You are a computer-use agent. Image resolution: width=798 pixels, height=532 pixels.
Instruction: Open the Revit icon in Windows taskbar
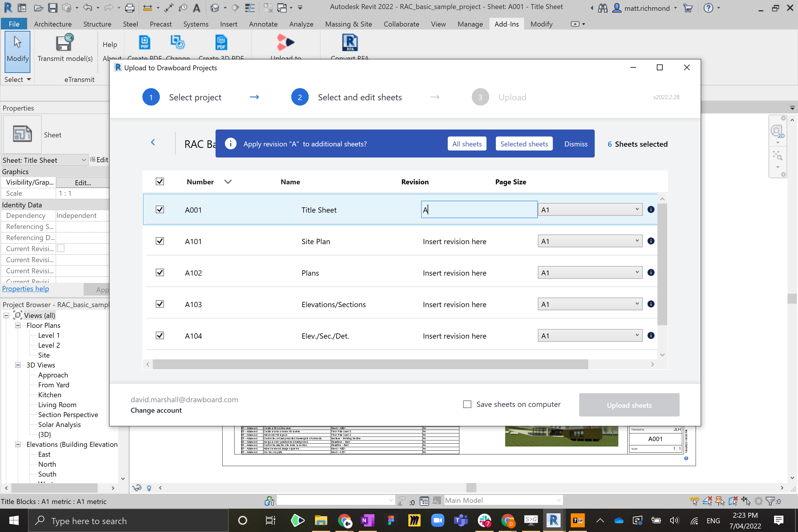coord(553,520)
